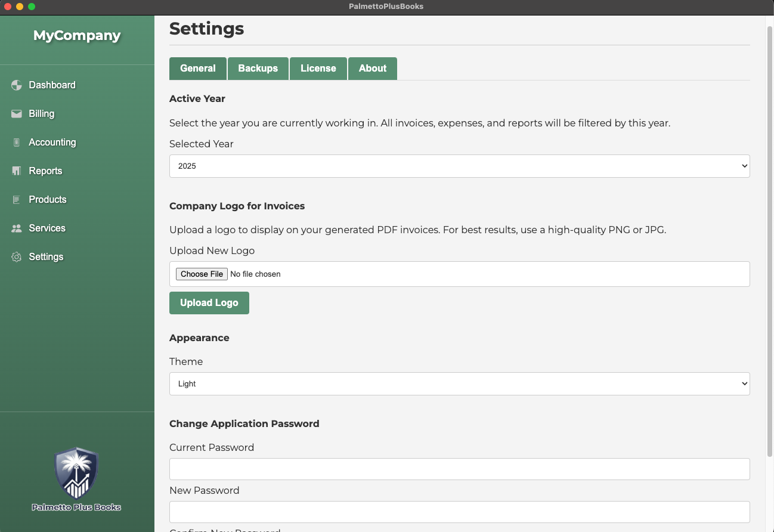Click the Dashboard pie chart icon

tap(17, 85)
